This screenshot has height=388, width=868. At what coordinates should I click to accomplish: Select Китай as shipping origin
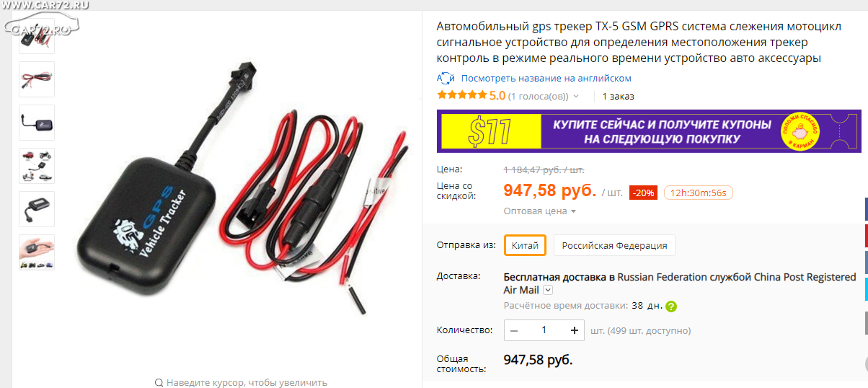pyautogui.click(x=525, y=245)
